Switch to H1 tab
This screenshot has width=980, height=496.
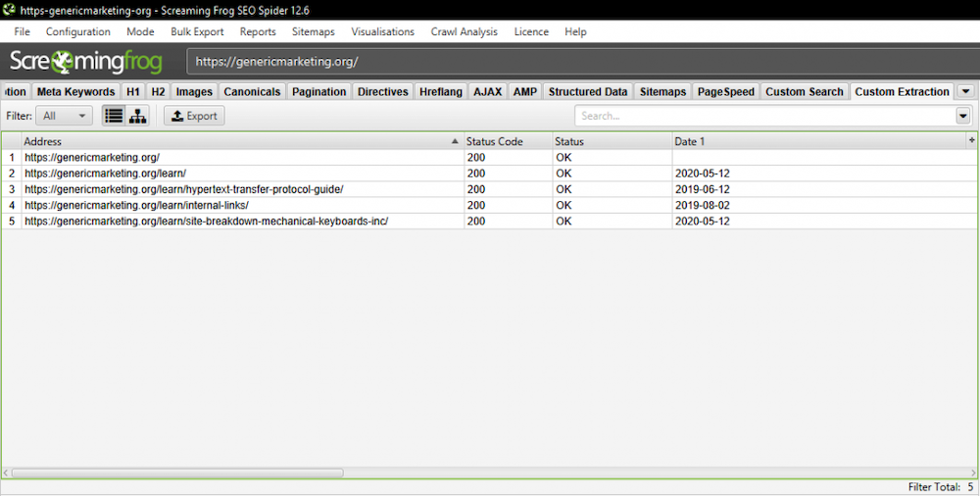pyautogui.click(x=133, y=91)
